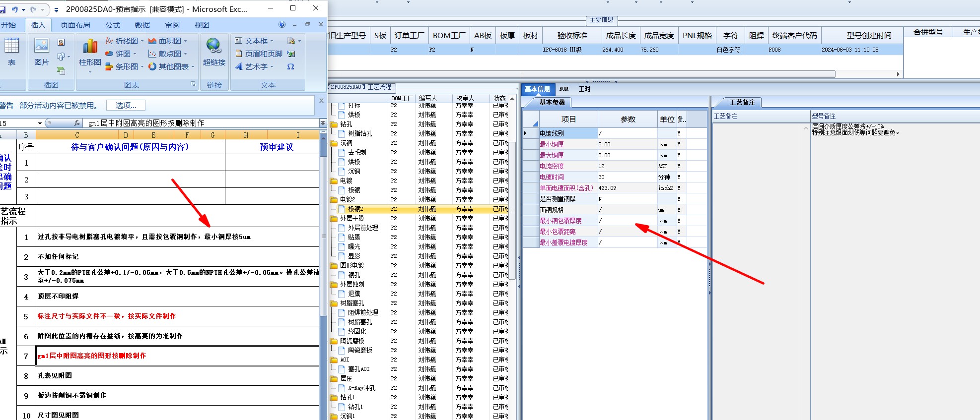Switch to the 公式 ribbon tab

point(113,25)
